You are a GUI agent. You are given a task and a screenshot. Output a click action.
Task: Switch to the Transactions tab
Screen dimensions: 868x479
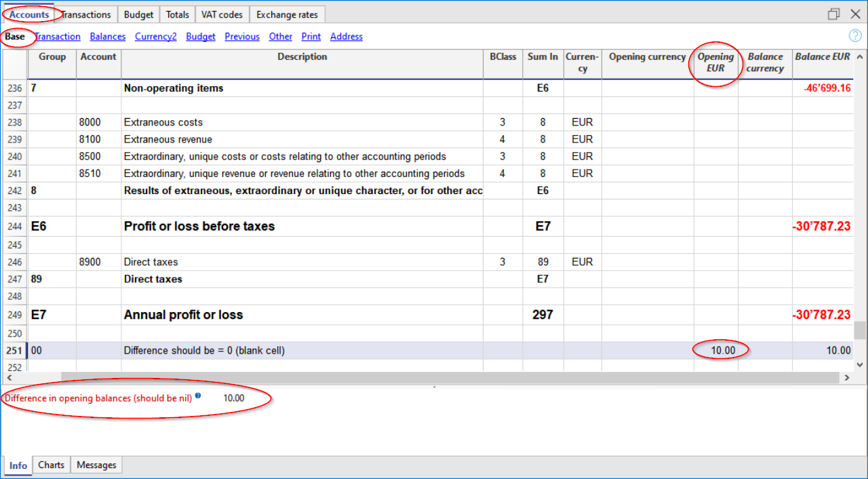click(85, 14)
